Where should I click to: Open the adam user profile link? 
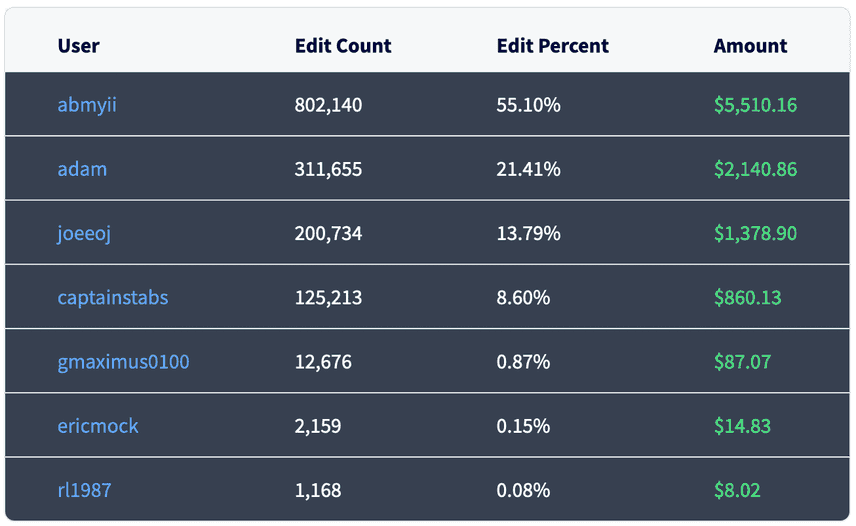[x=82, y=169]
